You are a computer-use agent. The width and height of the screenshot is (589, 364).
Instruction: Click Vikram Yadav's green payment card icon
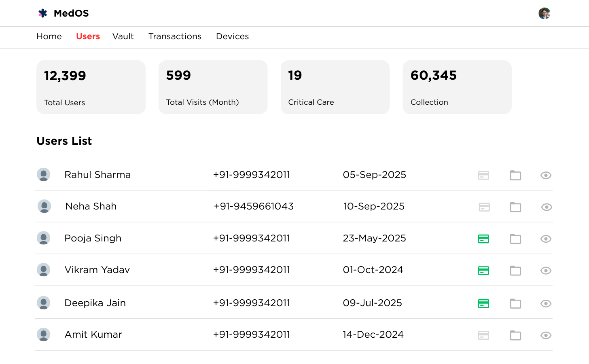[x=483, y=271]
